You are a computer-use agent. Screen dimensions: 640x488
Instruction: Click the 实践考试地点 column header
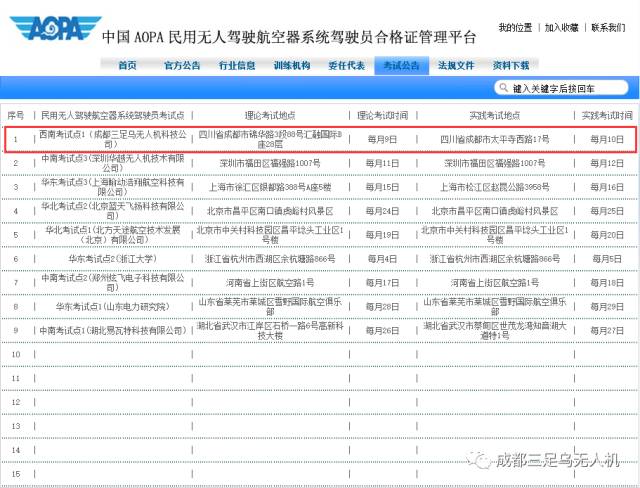494,116
